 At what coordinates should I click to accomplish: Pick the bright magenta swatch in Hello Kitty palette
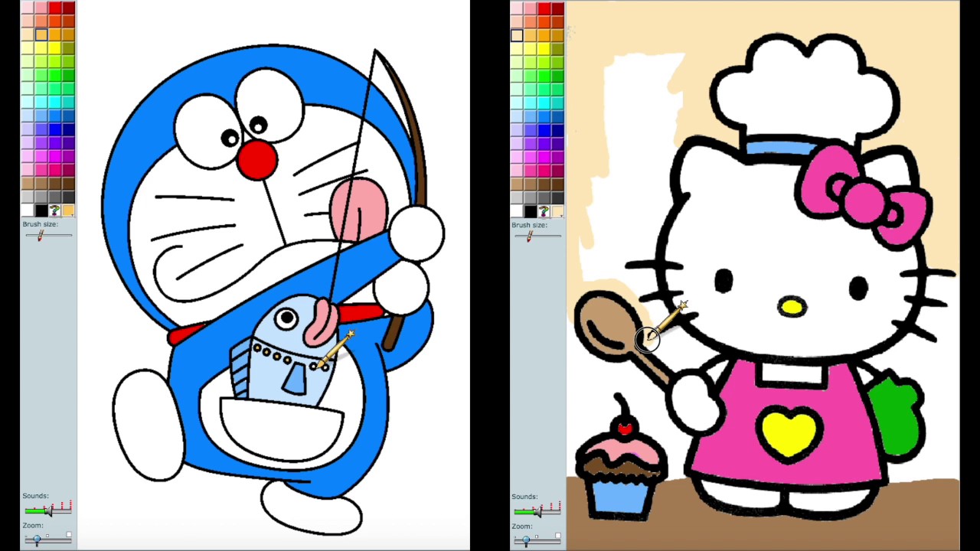coord(544,156)
